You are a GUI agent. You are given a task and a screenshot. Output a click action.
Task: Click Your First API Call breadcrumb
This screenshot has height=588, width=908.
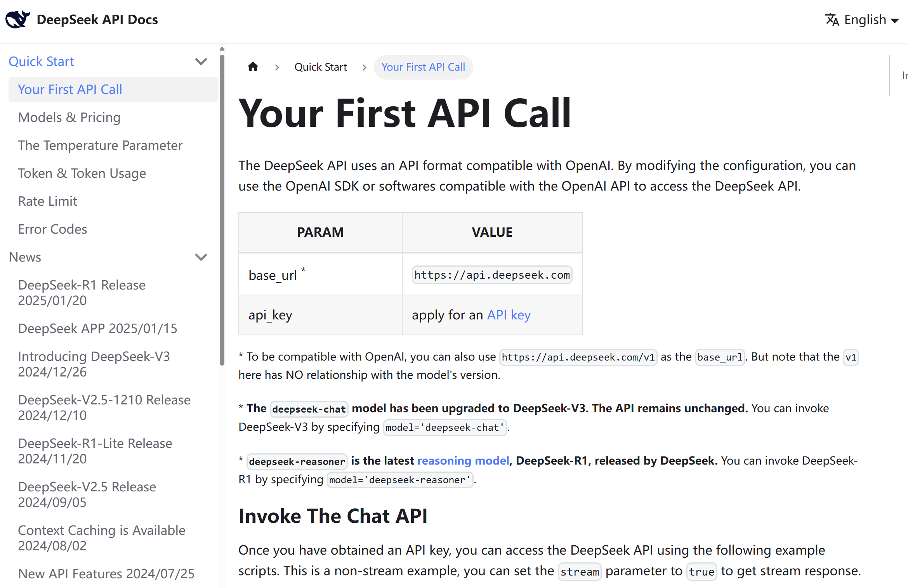[x=423, y=67]
